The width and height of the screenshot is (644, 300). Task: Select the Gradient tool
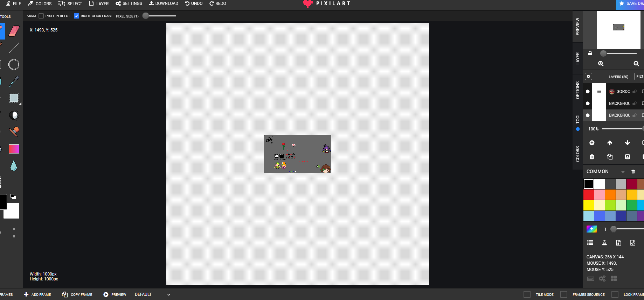coord(14,149)
